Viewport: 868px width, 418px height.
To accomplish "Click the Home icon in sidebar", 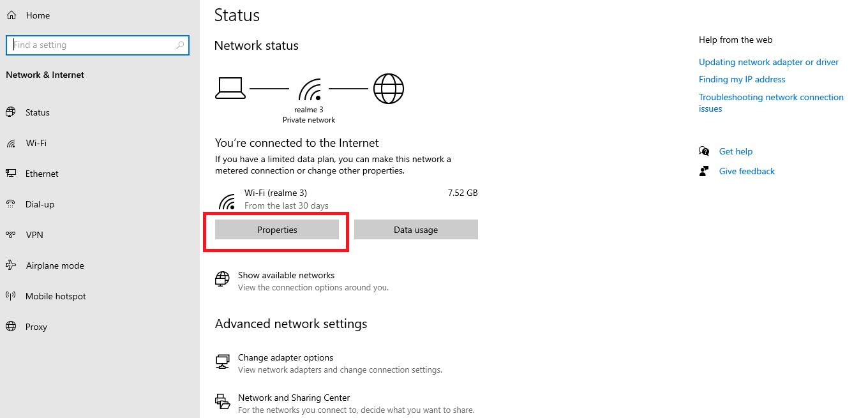I will click(x=11, y=15).
